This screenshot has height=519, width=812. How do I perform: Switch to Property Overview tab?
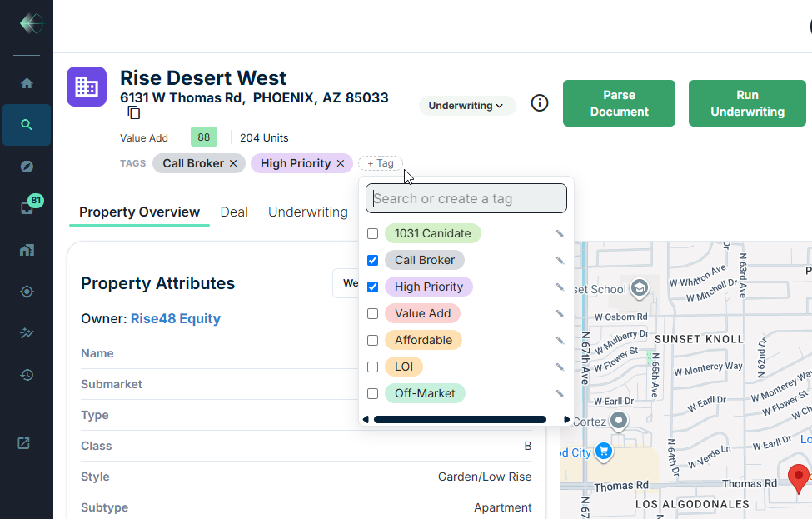click(x=139, y=212)
